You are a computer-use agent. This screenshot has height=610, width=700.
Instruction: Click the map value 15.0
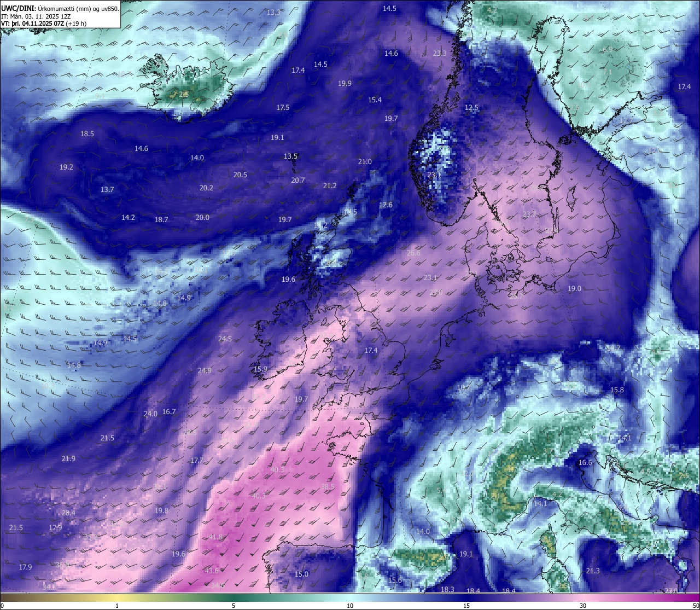click(301, 574)
